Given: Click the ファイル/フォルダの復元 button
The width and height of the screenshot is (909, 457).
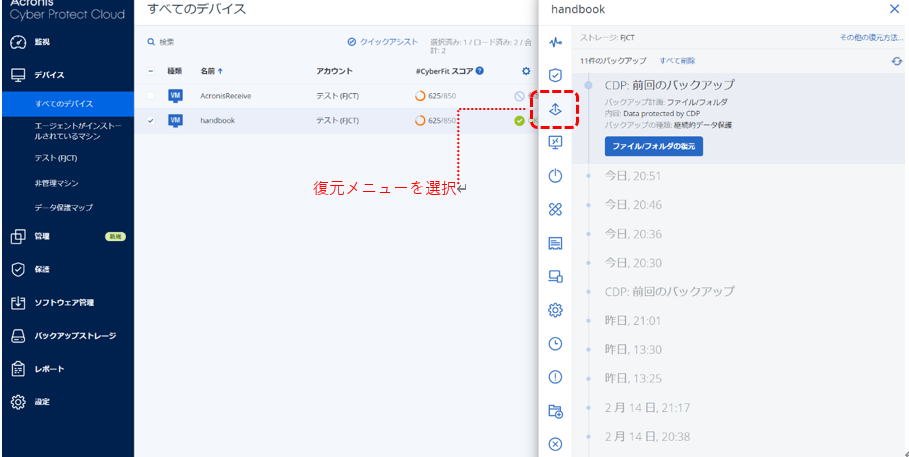Looking at the screenshot, I should [654, 146].
